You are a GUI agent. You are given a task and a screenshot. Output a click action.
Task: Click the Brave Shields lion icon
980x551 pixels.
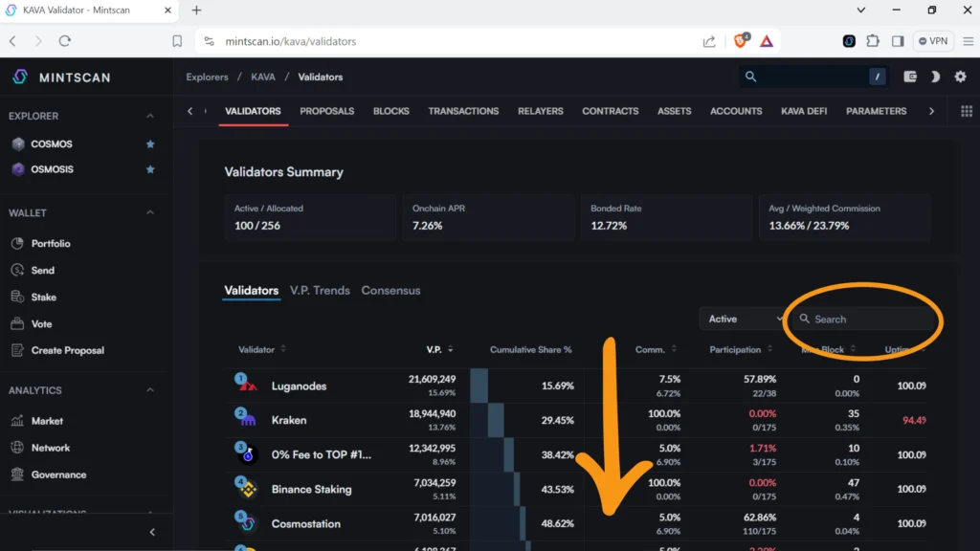(741, 41)
